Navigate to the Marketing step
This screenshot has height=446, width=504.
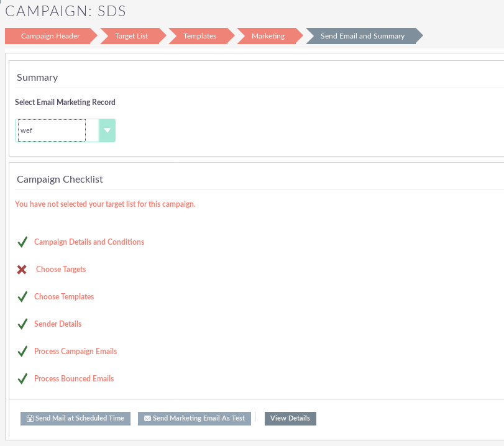(x=268, y=36)
